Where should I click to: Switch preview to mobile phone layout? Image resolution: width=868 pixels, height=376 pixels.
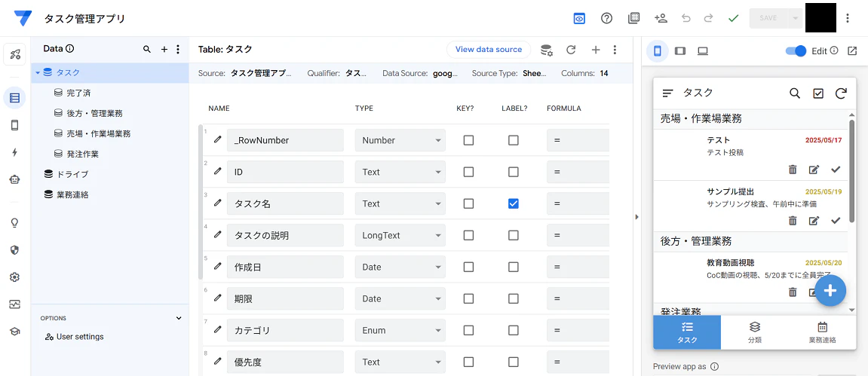click(x=658, y=51)
